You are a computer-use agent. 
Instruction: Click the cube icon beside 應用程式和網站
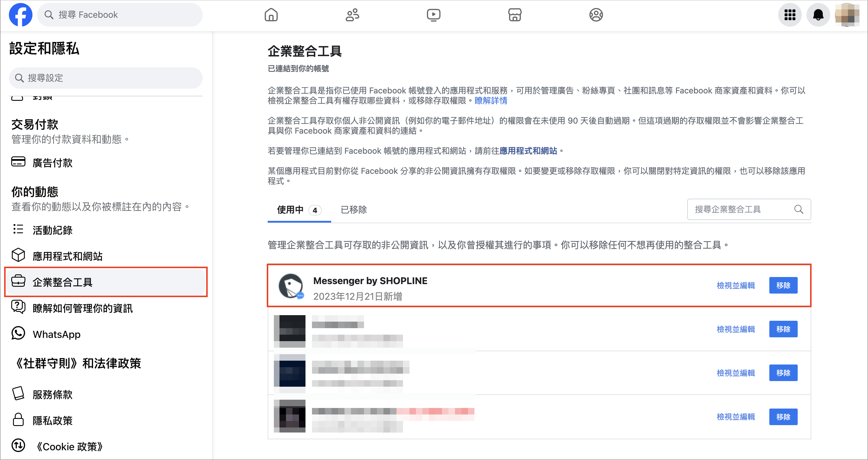18,255
